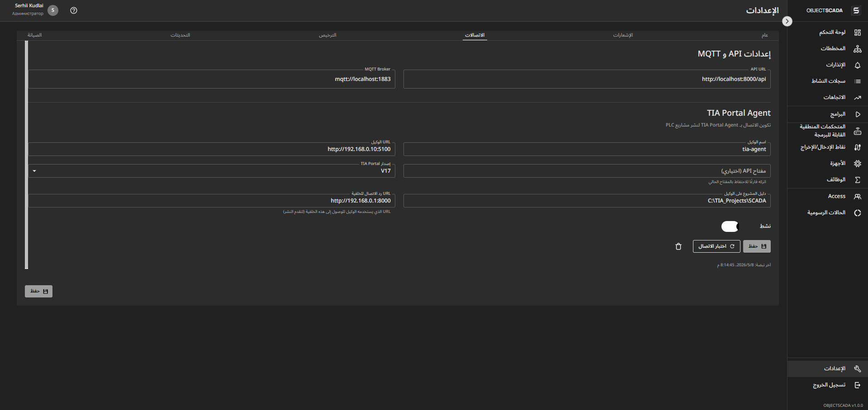
Task: Click the activity logs list icon
Action: [x=857, y=81]
